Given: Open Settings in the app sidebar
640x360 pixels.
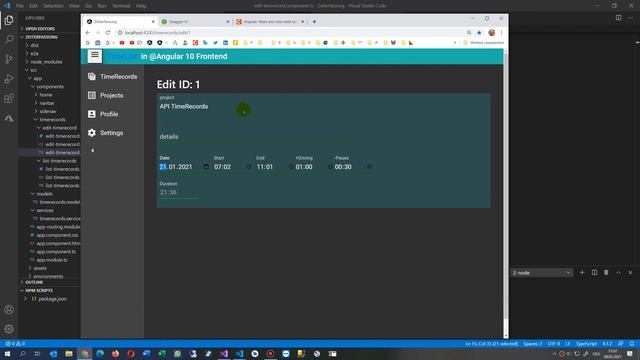Looking at the screenshot, I should pyautogui.click(x=106, y=133).
